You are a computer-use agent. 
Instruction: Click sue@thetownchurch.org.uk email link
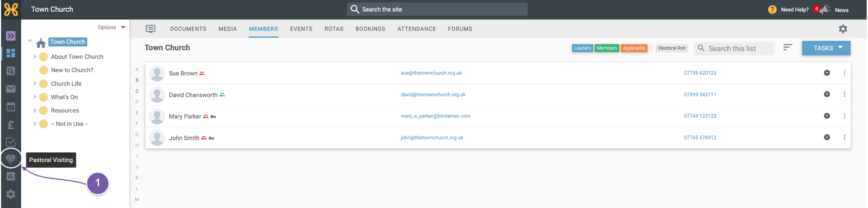pos(431,73)
